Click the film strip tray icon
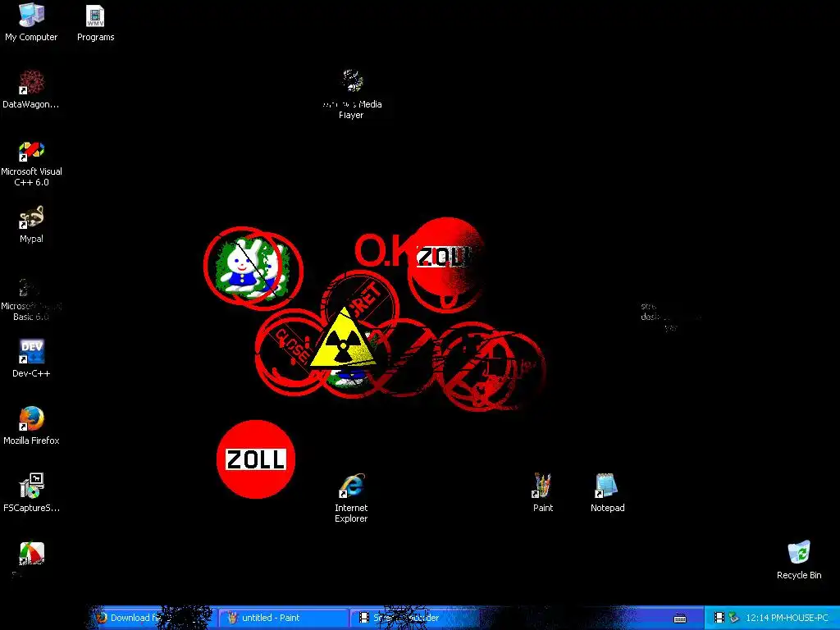Image resolution: width=840 pixels, height=630 pixels. point(719,618)
